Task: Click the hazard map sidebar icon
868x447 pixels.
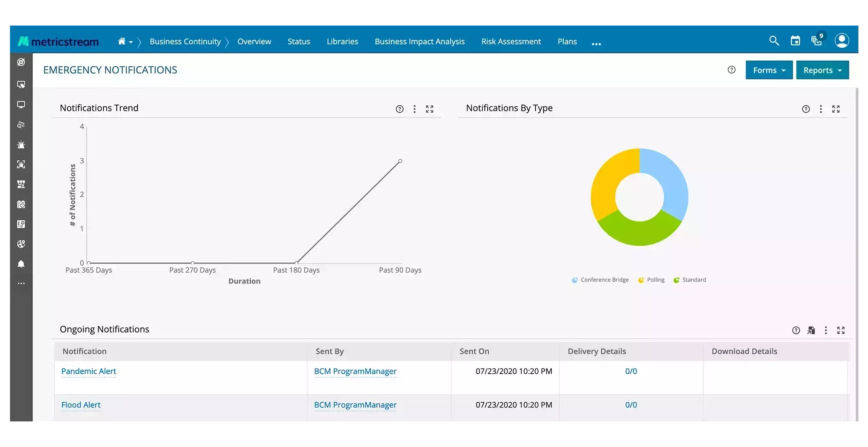Action: (21, 204)
